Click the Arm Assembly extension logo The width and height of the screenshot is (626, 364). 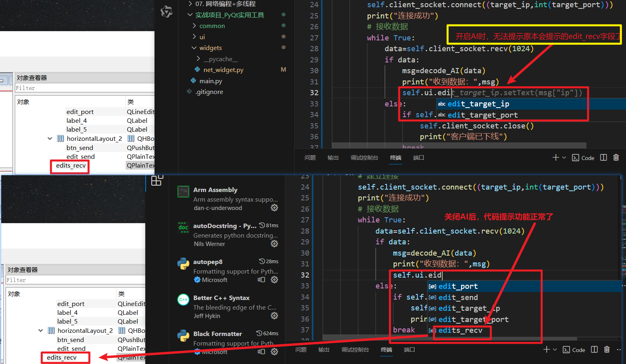point(183,192)
